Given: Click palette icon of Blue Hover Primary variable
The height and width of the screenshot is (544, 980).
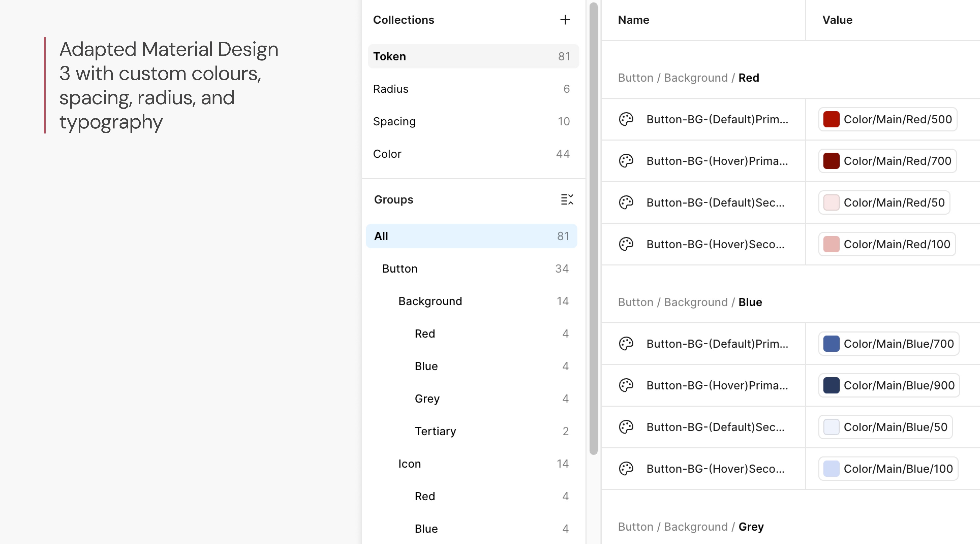Looking at the screenshot, I should [x=626, y=386].
